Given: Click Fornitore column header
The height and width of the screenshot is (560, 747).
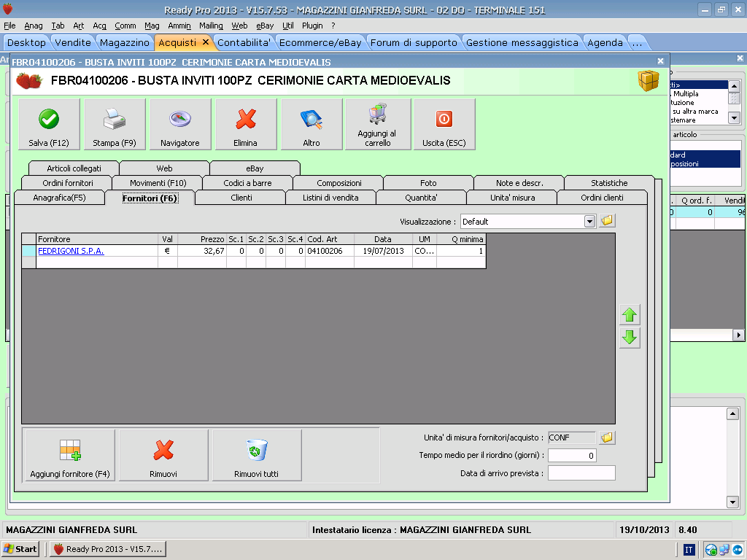Looking at the screenshot, I should (97, 239).
